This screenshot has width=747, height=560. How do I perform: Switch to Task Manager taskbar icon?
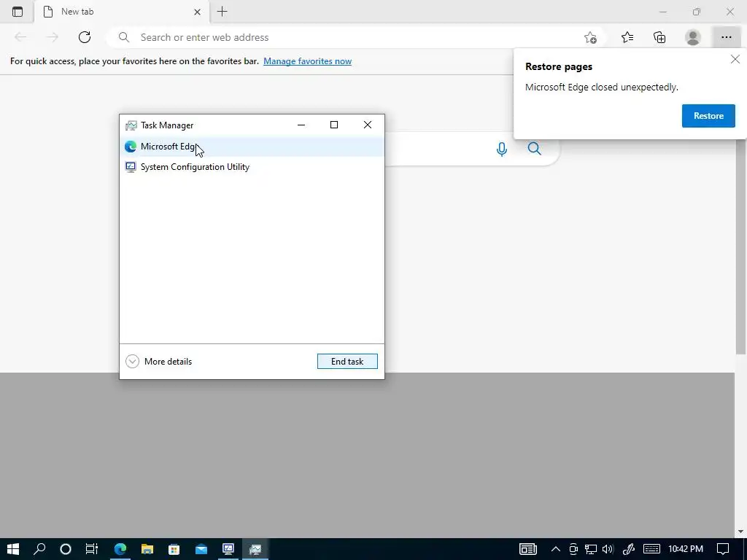click(x=255, y=549)
